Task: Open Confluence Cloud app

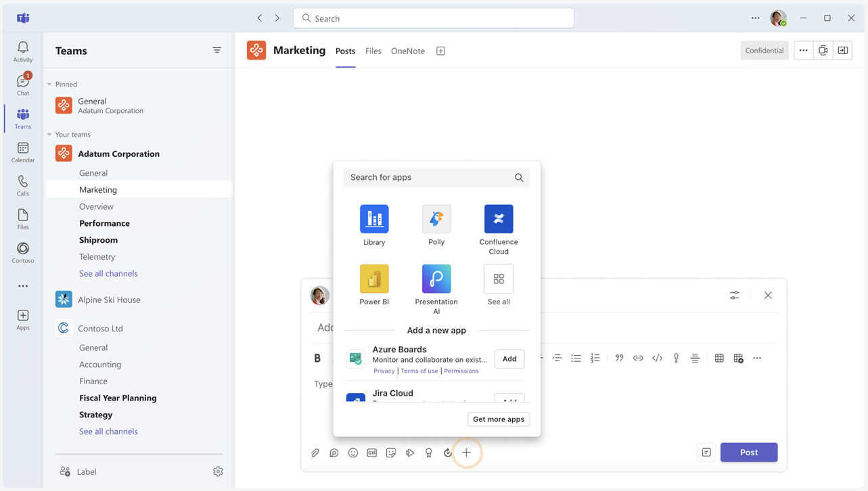Action: pos(499,220)
